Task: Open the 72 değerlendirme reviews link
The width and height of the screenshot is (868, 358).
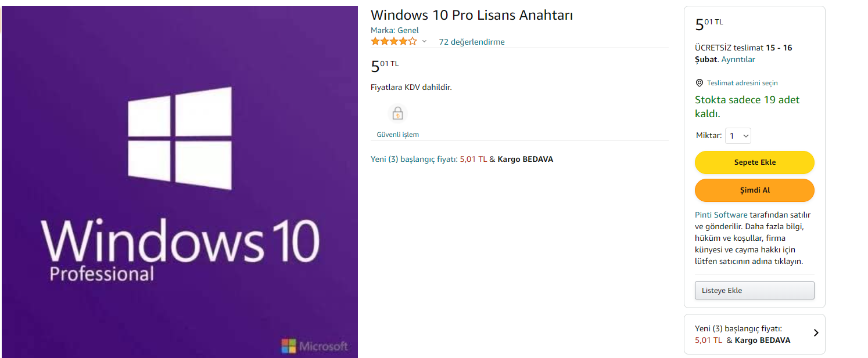Action: coord(472,42)
